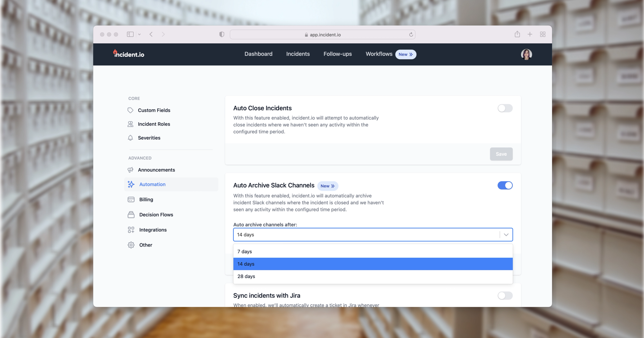Image resolution: width=644 pixels, height=338 pixels.
Task: Add a new tab with the plus icon
Action: coord(530,34)
